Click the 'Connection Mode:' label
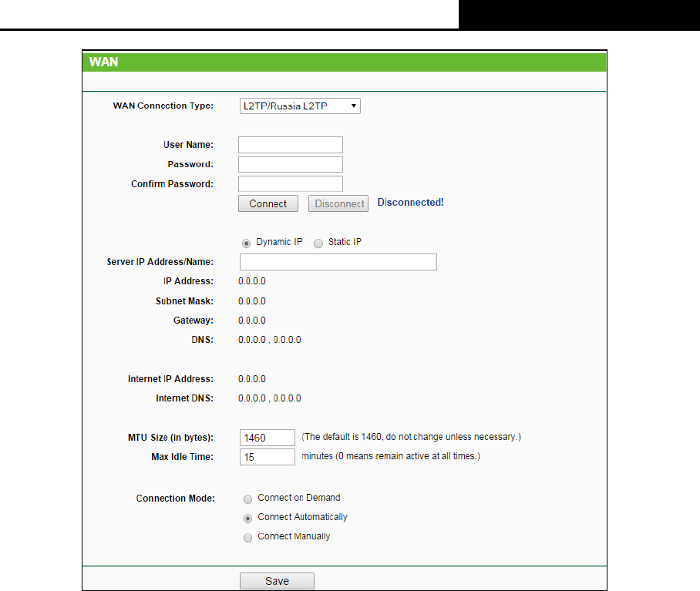 click(176, 499)
